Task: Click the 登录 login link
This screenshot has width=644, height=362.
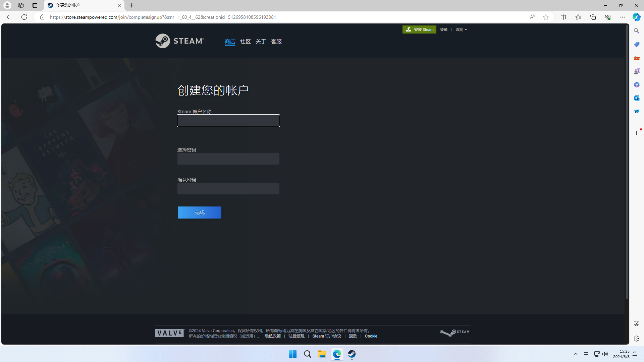Action: (x=443, y=29)
